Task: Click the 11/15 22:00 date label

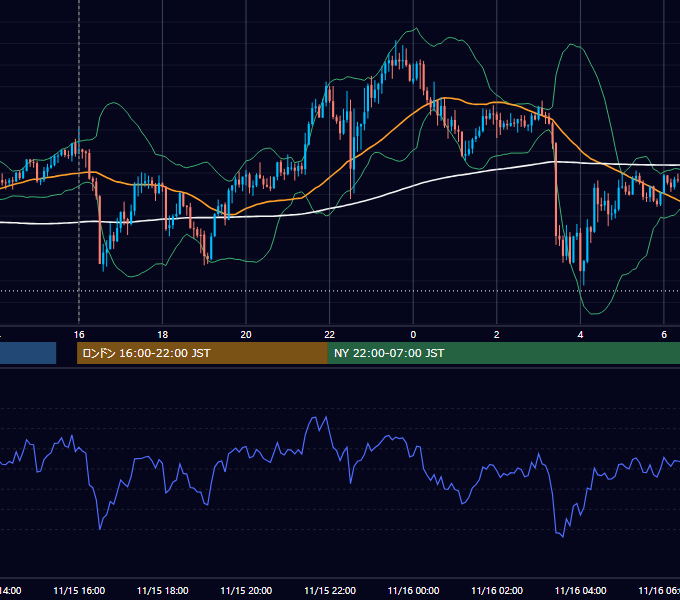Action: coord(330,591)
